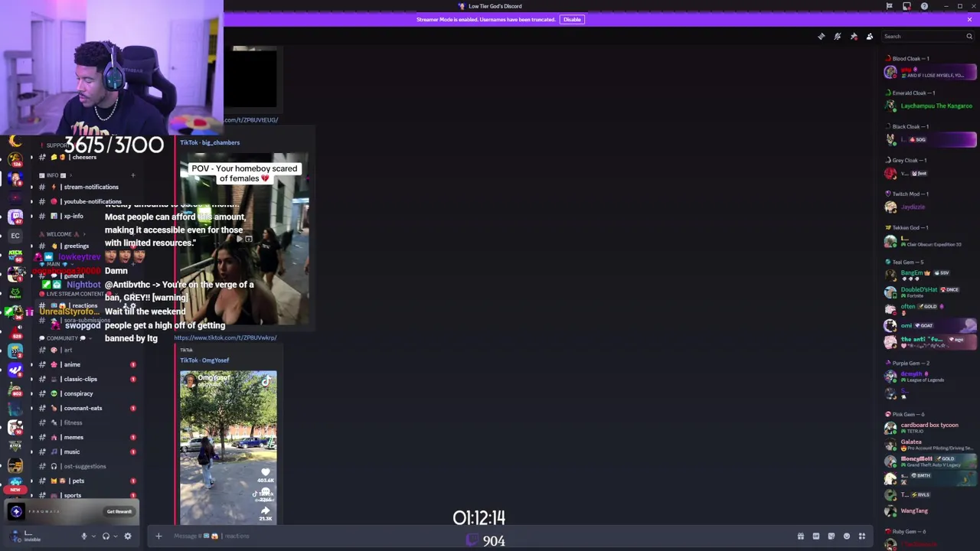Open the cheesers channel

88,157
